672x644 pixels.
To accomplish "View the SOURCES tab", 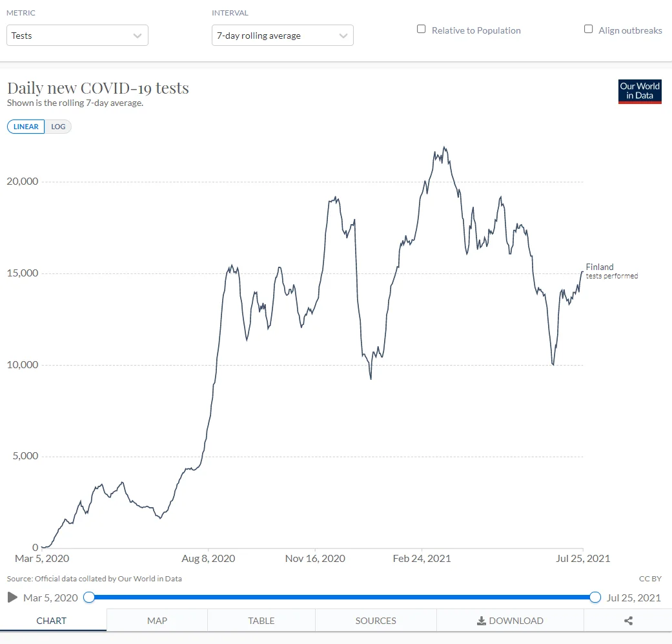I will tap(376, 621).
